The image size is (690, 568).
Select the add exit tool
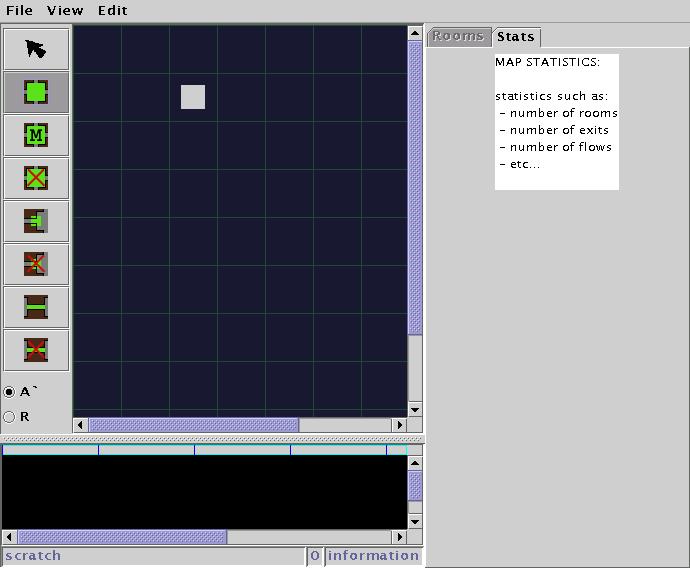36,221
